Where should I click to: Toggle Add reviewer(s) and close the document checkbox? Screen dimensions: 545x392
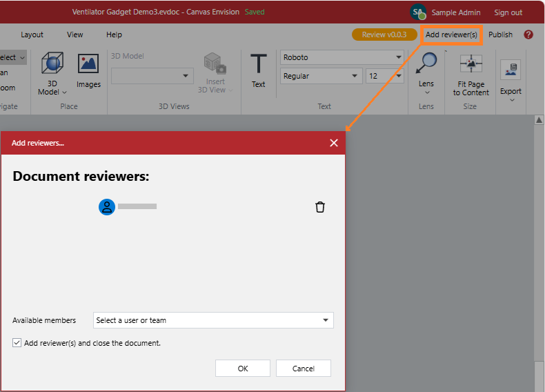[x=17, y=342]
